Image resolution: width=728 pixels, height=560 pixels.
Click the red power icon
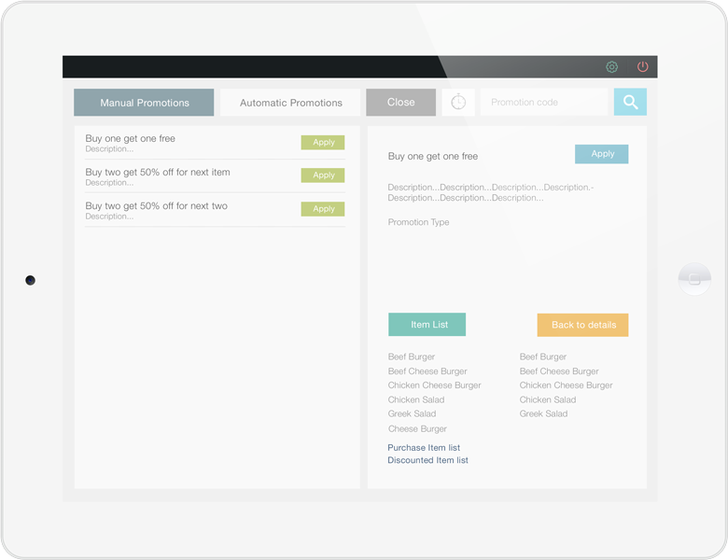coord(642,67)
